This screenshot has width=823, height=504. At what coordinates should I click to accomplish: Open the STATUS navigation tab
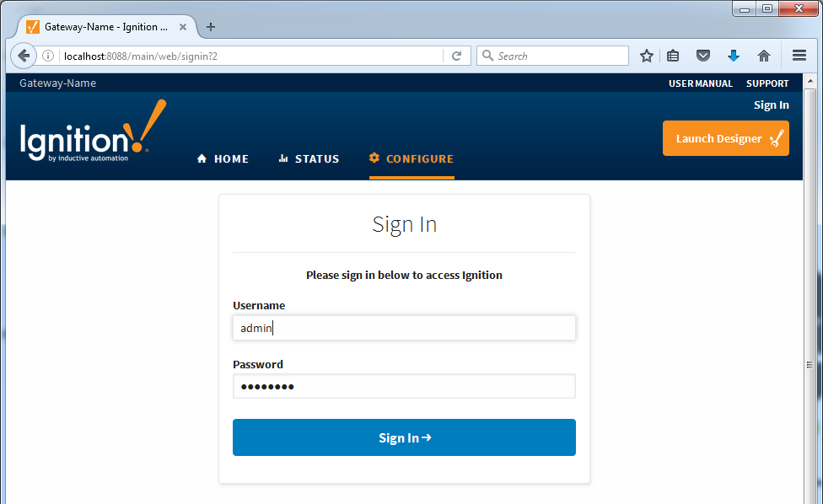tap(309, 159)
